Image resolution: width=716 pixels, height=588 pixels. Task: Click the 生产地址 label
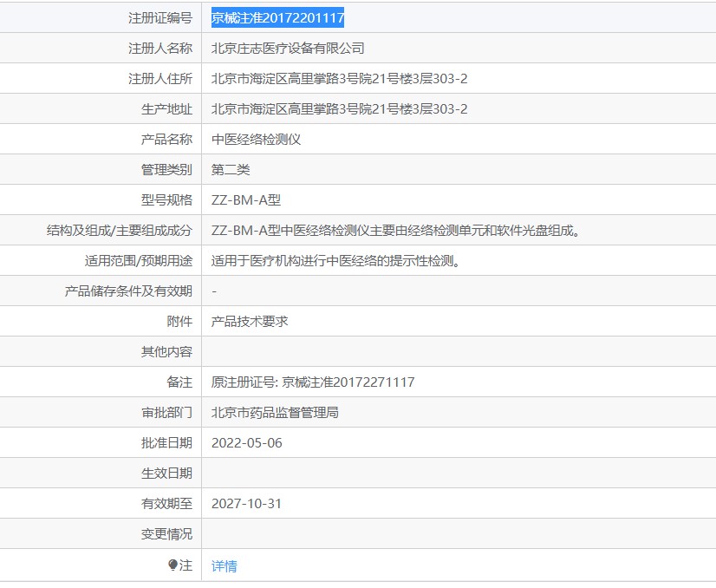pos(166,108)
